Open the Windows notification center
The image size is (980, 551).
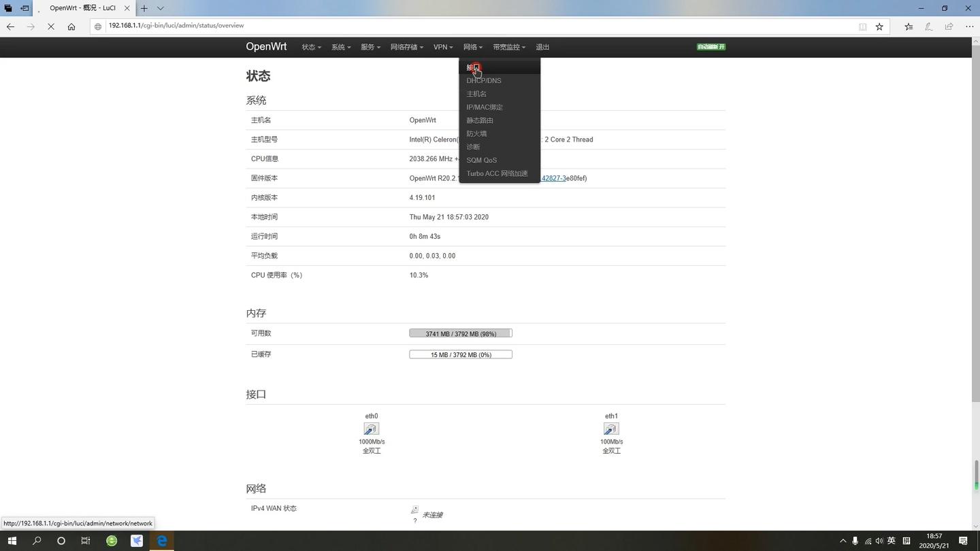pos(964,541)
